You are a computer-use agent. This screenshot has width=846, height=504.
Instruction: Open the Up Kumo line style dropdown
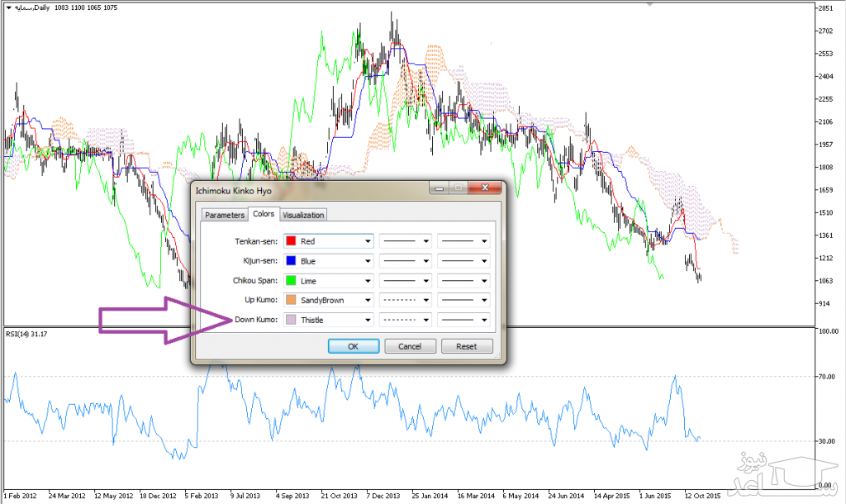click(x=406, y=300)
